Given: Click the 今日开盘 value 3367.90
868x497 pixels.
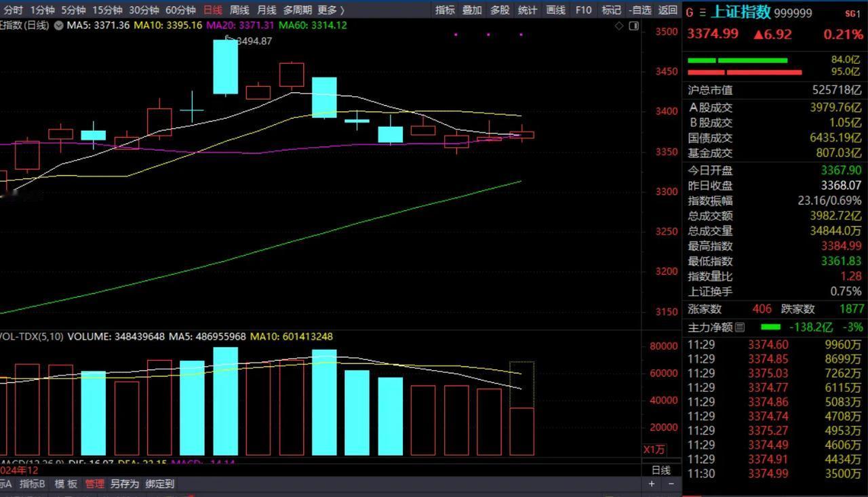Looking at the screenshot, I should point(841,170).
